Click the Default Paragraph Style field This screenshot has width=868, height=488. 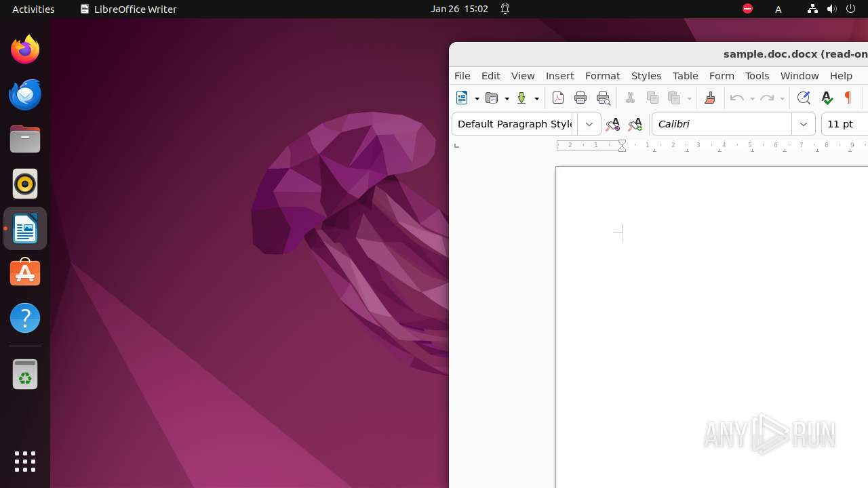(x=514, y=124)
